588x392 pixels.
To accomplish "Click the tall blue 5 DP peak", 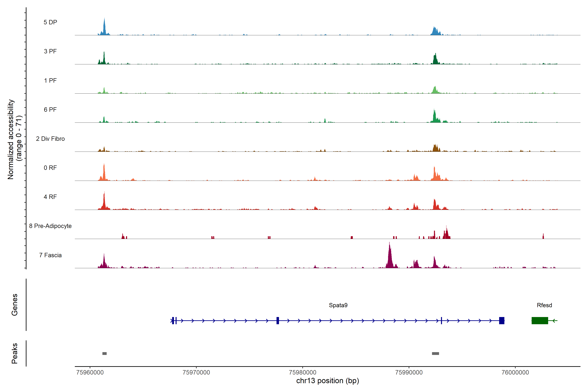I will (104, 27).
